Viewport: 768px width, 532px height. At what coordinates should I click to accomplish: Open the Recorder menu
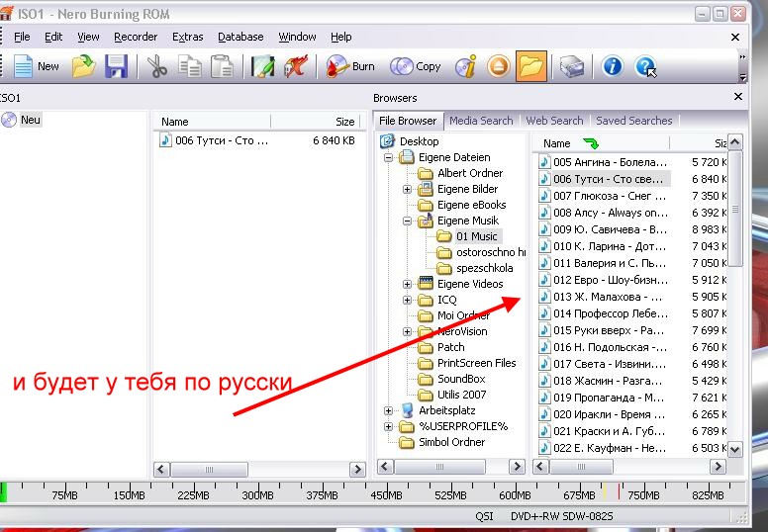click(x=136, y=37)
